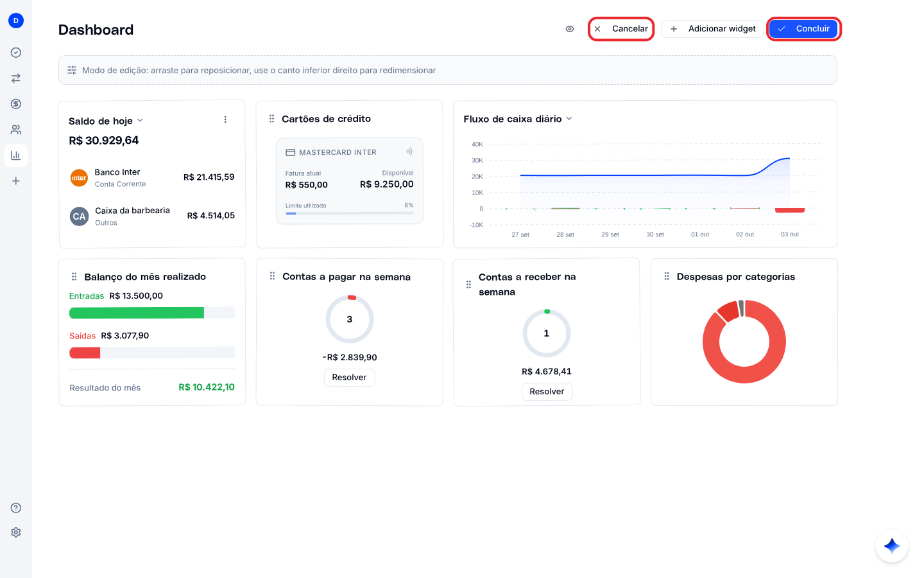924x578 pixels.
Task: Open the transfers arrows sidebar icon
Action: point(16,78)
